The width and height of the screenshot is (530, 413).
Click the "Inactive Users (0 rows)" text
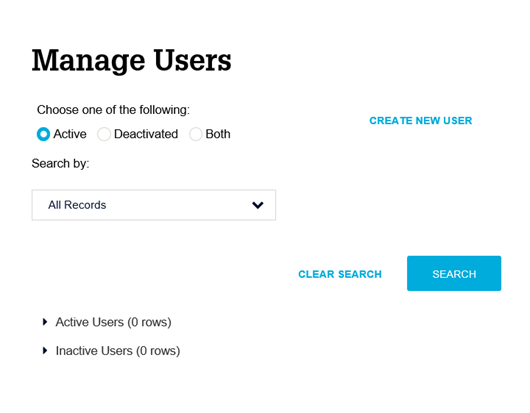click(118, 351)
